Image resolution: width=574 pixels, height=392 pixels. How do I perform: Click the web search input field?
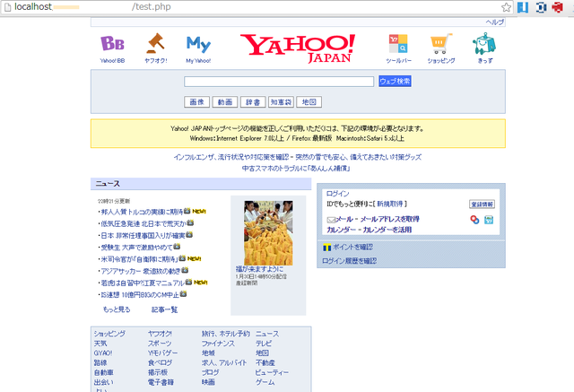tap(279, 82)
